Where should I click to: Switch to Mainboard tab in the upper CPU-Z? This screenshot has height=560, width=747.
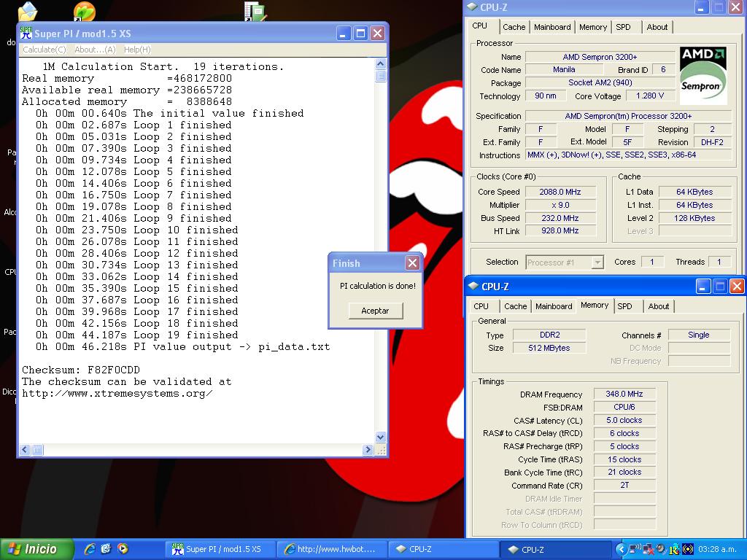tap(552, 27)
